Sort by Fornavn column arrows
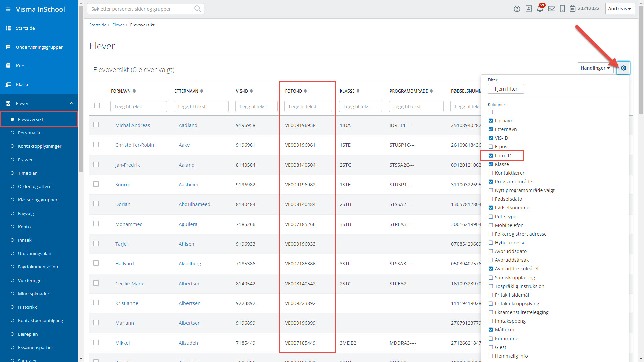Viewport: 644px width, 362px height. [134, 91]
